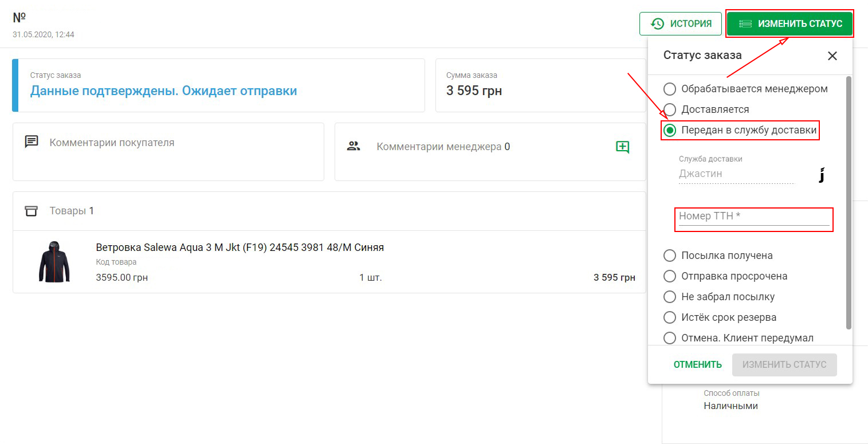Click the quantity 1 шт. value
This screenshot has width=868, height=444.
(x=371, y=278)
